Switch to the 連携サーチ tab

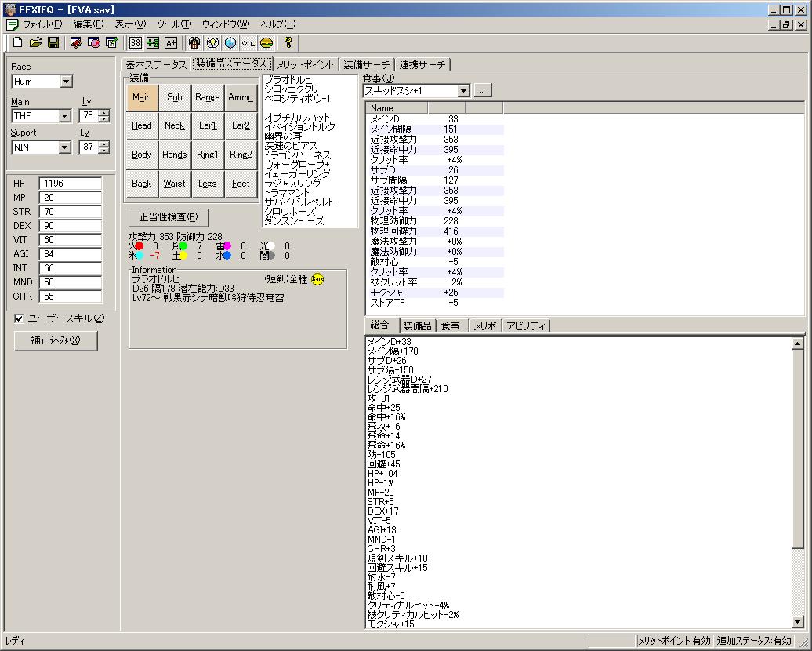[422, 65]
